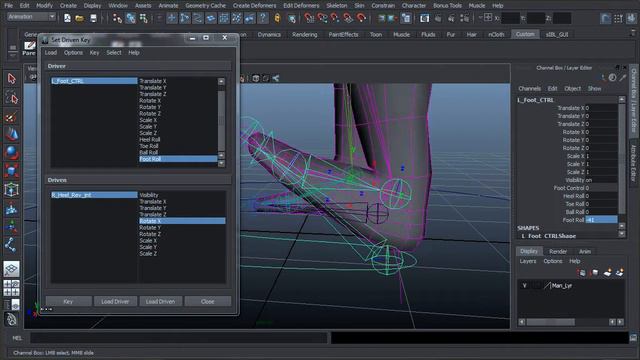
Task: Switch to four view layout
Action: coord(11,288)
